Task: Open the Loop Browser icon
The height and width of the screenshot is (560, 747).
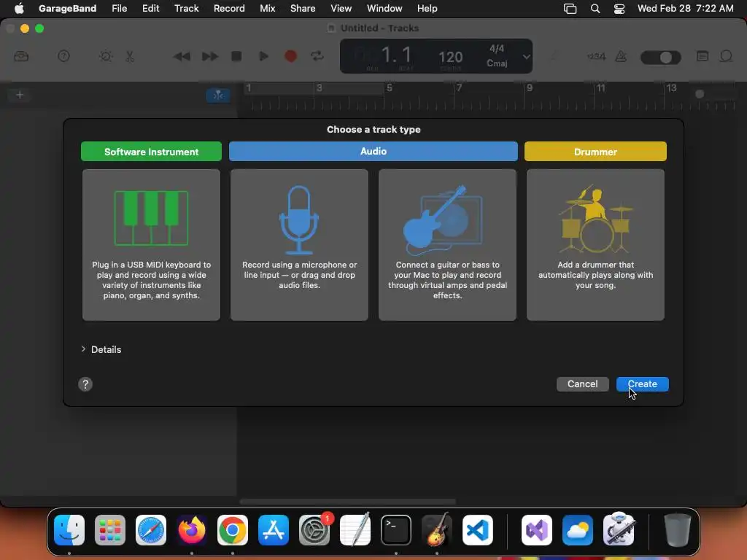Action: tap(726, 56)
